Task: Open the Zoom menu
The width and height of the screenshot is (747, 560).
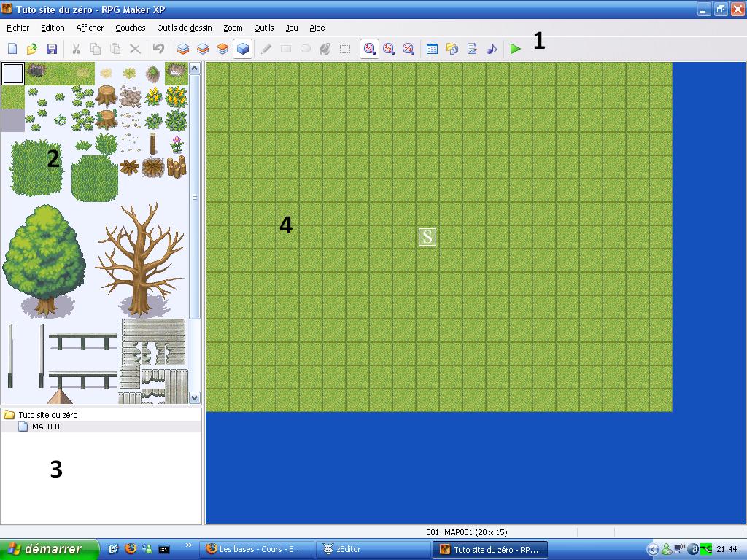Action: (233, 28)
